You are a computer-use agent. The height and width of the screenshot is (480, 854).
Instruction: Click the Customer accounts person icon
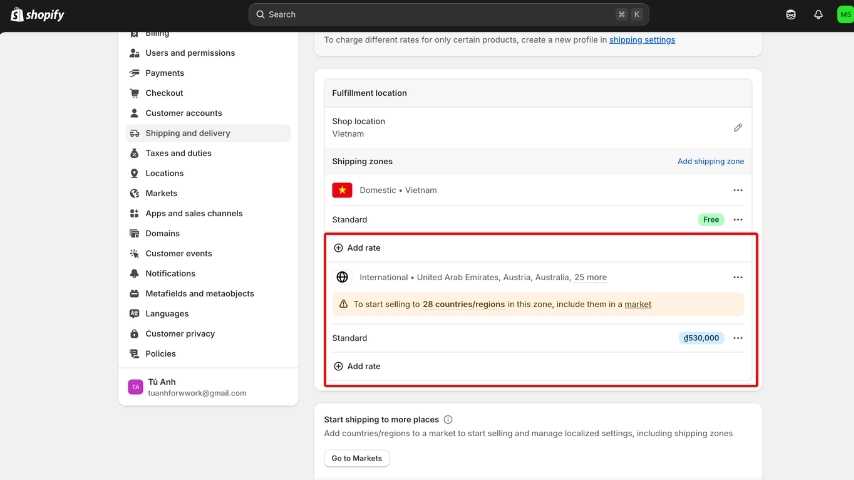coord(135,113)
